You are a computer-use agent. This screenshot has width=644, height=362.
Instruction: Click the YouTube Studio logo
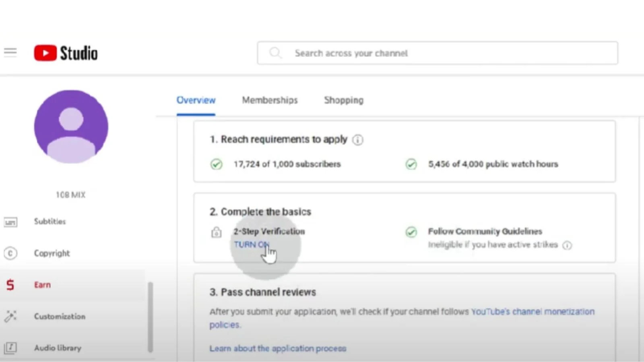[66, 53]
